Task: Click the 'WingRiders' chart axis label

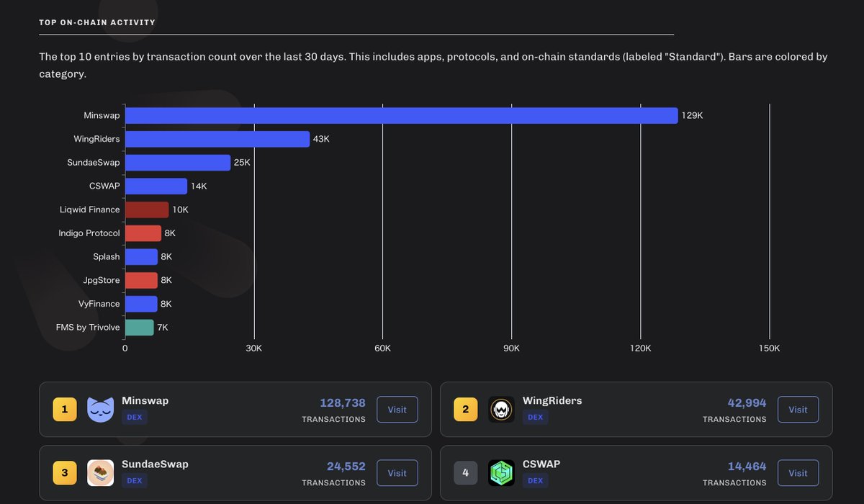Action: (96, 139)
